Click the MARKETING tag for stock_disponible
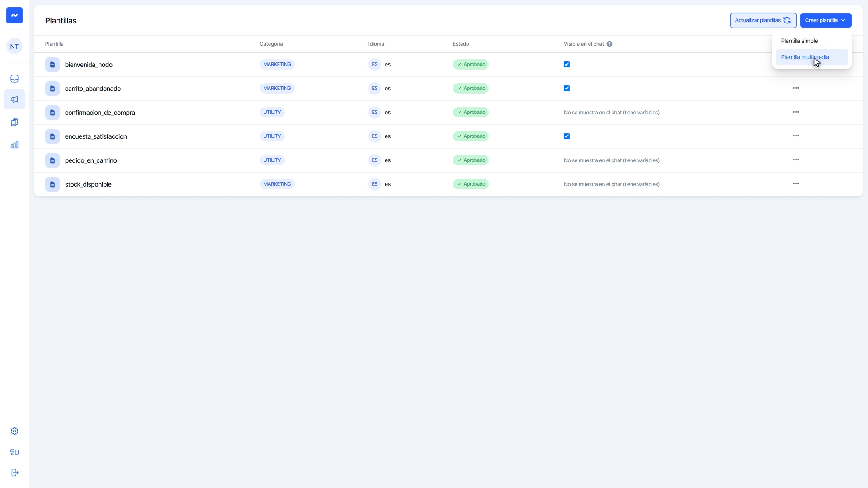 (277, 184)
